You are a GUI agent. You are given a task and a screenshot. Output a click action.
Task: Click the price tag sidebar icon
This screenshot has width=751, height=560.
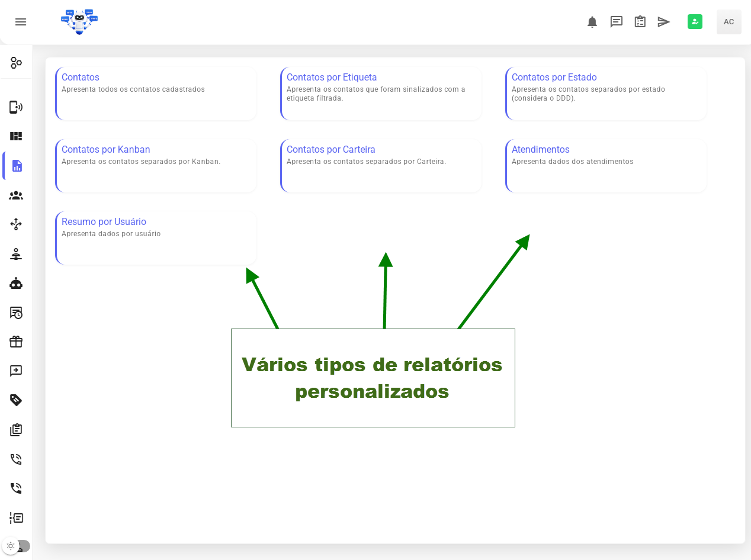point(16,400)
